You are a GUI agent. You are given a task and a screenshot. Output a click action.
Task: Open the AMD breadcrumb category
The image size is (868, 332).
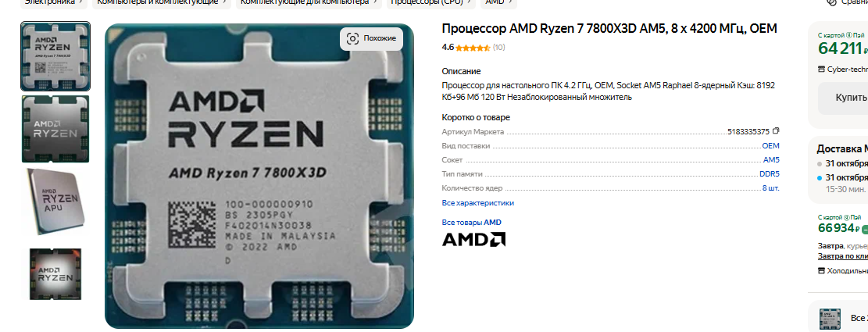click(x=498, y=2)
